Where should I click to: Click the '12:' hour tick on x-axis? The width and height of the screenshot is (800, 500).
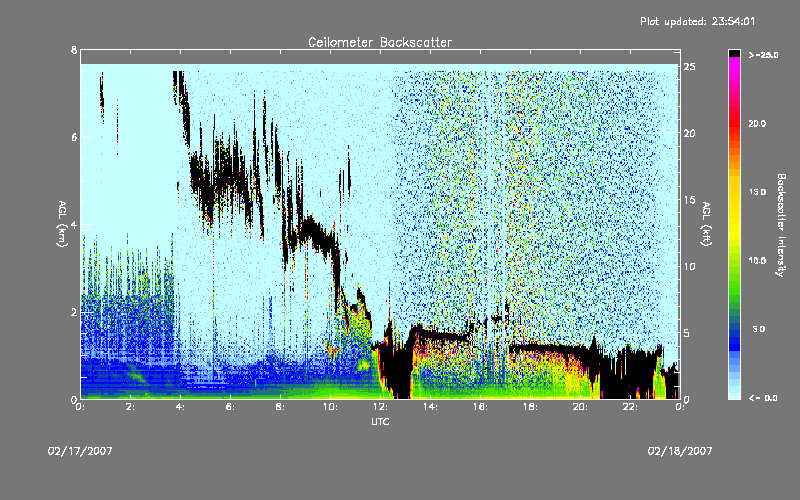coord(380,407)
